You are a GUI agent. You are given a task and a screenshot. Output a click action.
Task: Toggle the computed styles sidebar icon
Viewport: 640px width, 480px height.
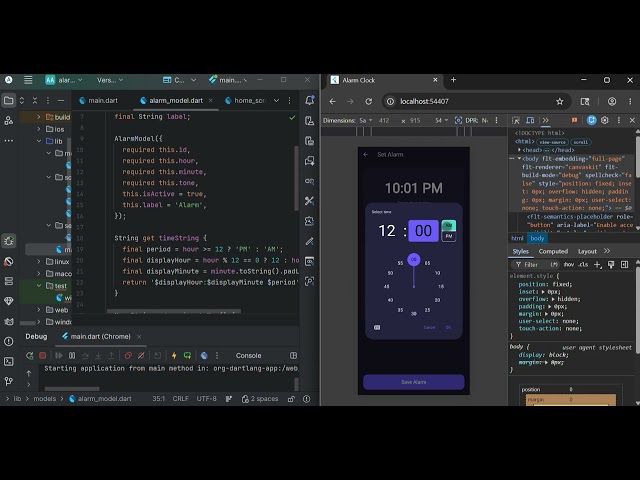624,264
